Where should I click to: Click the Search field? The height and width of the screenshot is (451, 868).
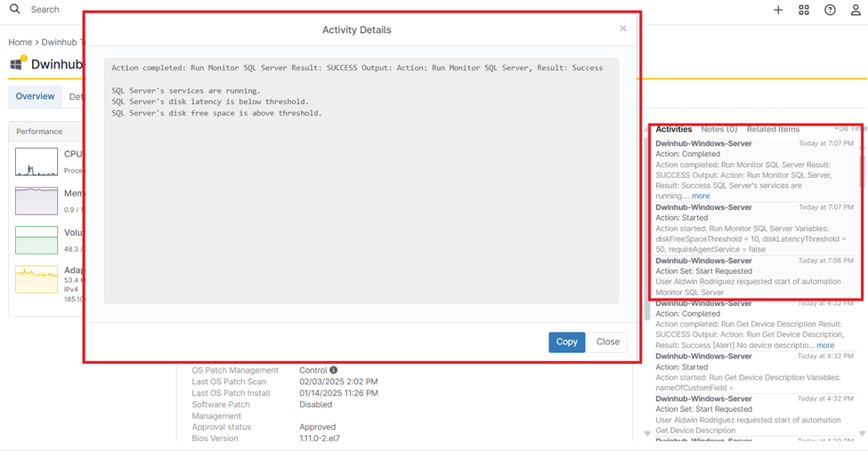(45, 10)
